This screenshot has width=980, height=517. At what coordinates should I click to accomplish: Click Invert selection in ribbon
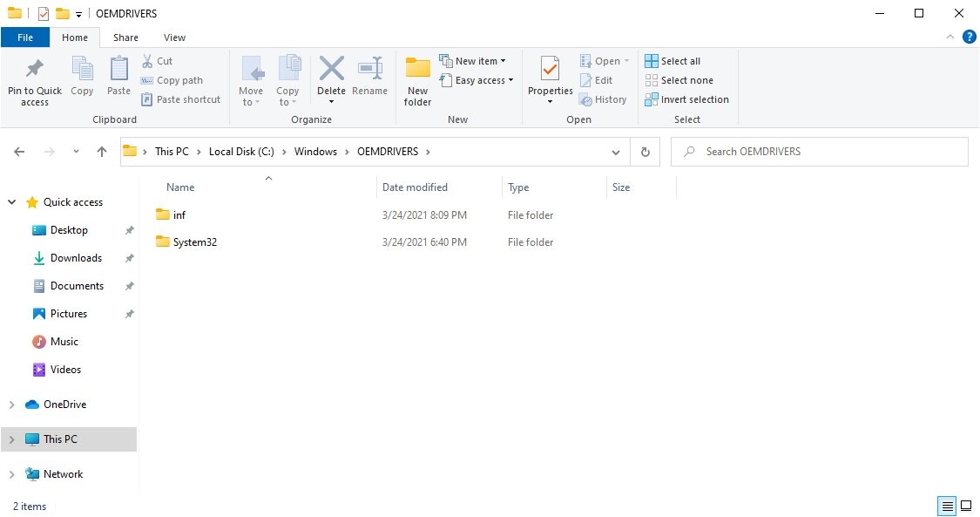coord(652,99)
